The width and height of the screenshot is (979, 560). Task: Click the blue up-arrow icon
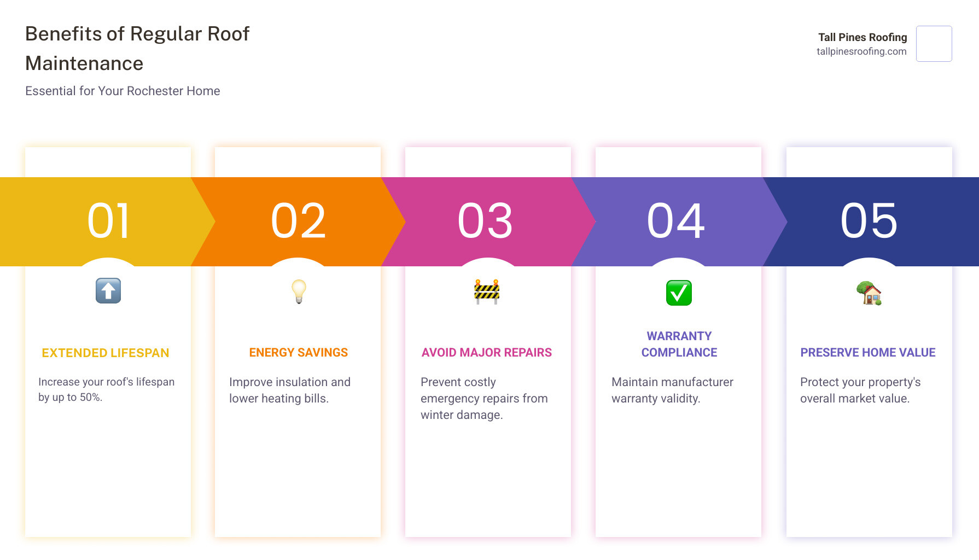click(108, 290)
